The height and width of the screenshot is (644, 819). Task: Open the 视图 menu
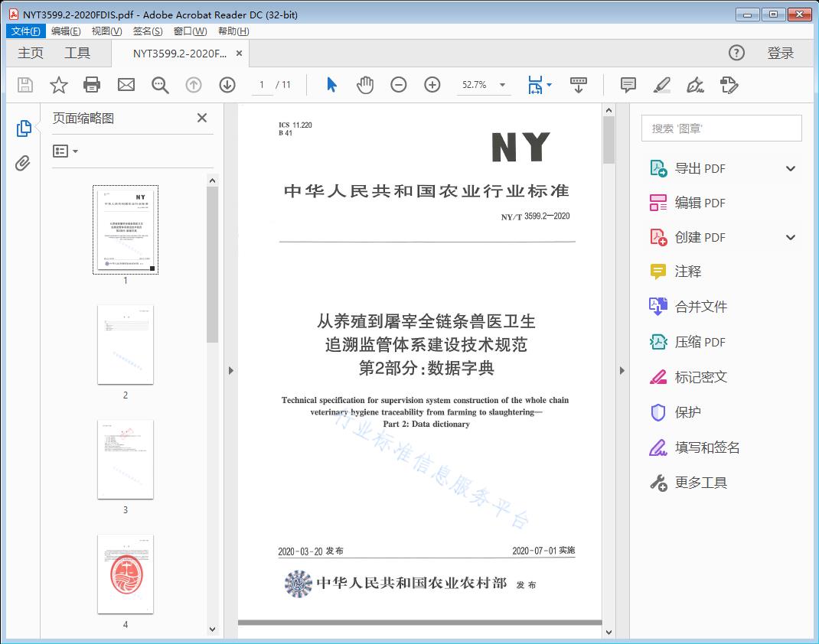coord(106,31)
